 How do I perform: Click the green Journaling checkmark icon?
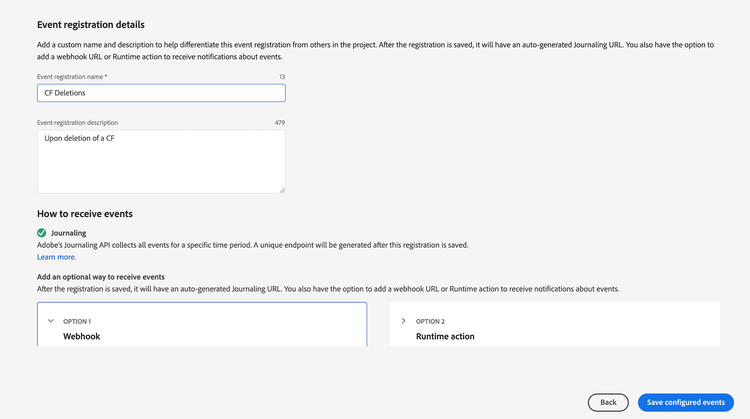[x=42, y=233]
